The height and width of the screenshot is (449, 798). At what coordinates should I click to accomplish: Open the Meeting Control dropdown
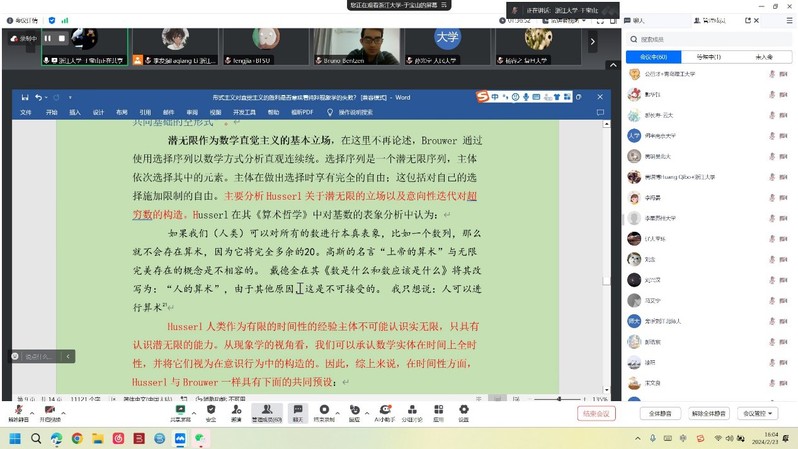(x=758, y=413)
